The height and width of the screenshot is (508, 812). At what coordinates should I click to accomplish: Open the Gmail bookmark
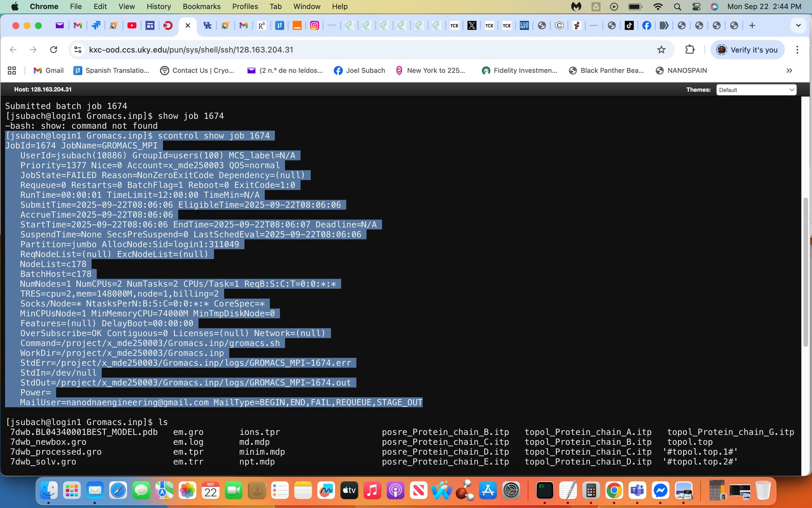tap(49, 70)
